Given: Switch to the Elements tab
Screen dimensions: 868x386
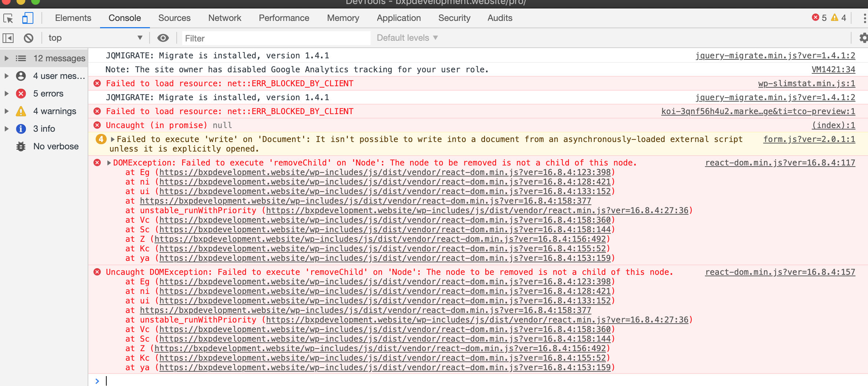Looking at the screenshot, I should coord(73,18).
